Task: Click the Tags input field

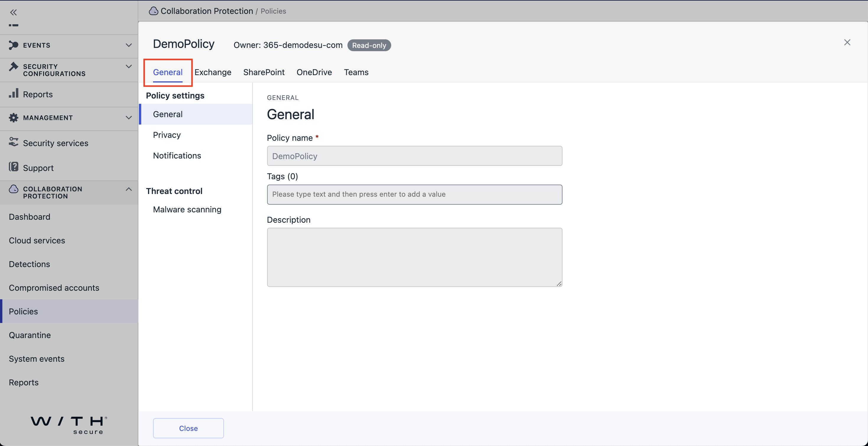Action: 415,194
